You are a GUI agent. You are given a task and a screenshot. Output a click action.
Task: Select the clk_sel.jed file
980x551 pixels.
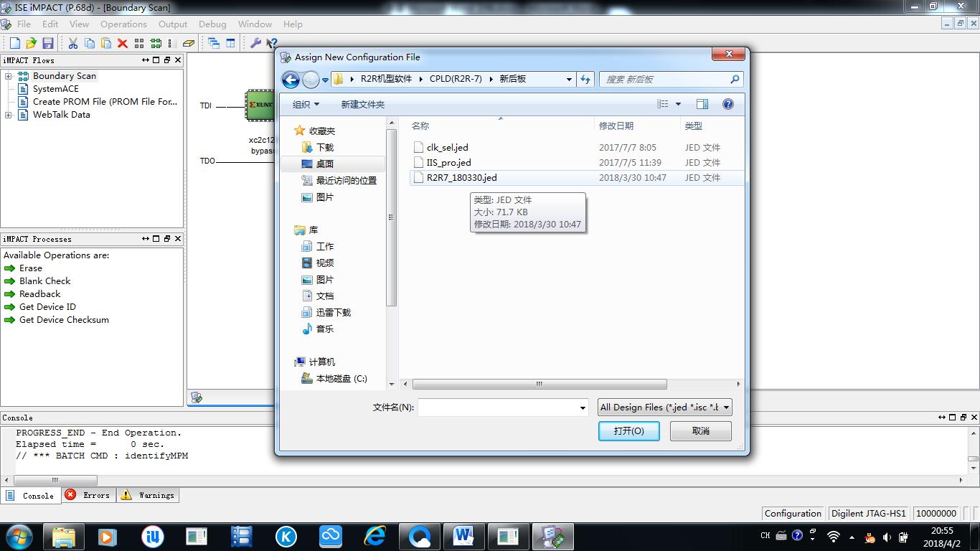[x=447, y=147]
